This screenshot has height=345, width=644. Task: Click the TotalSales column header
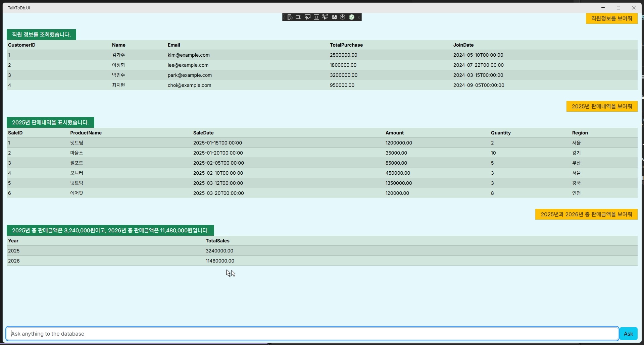point(217,241)
